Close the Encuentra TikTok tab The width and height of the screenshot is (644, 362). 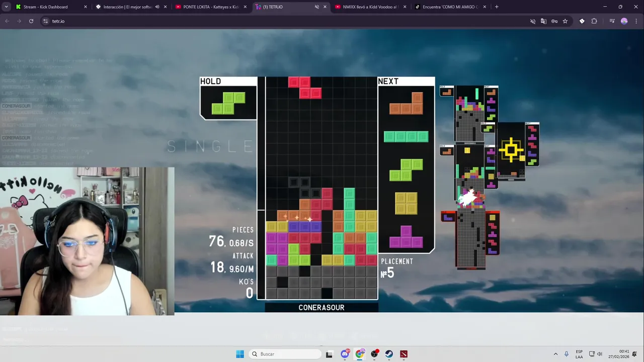[485, 7]
